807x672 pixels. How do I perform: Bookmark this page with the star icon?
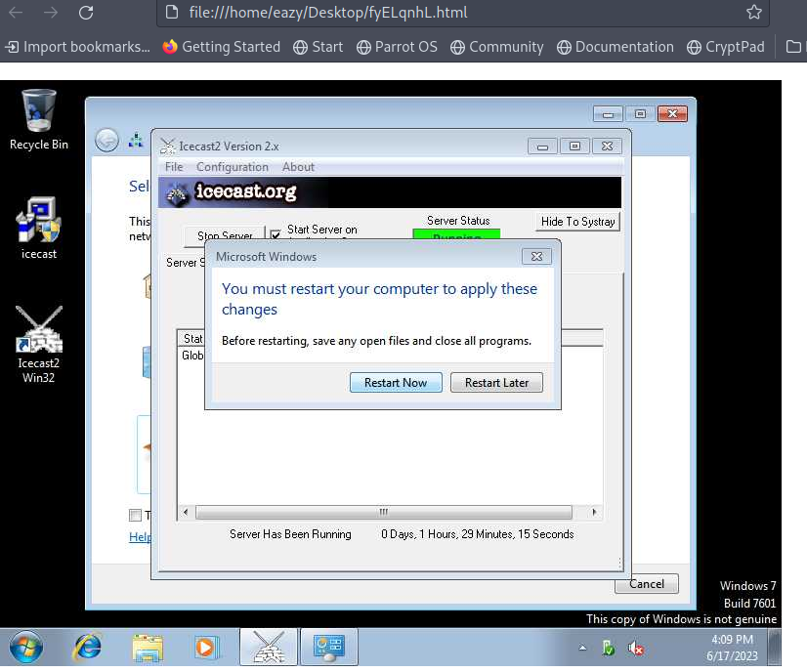click(x=754, y=13)
